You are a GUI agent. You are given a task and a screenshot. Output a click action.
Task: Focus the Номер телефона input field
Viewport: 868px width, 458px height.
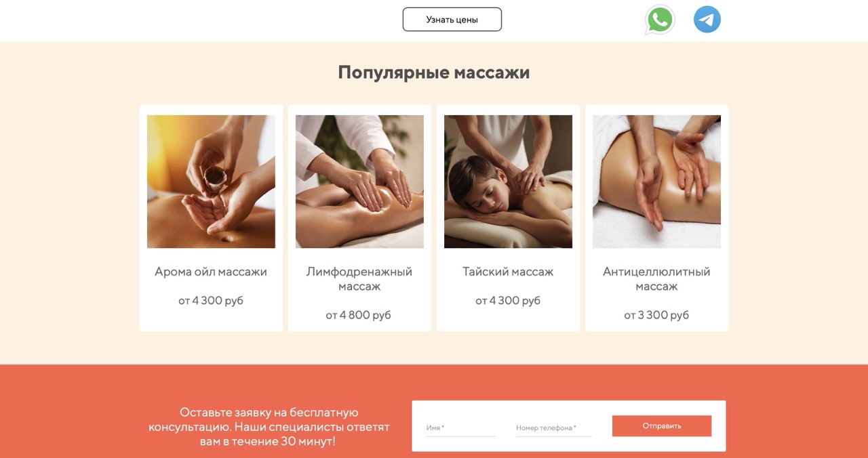(553, 428)
